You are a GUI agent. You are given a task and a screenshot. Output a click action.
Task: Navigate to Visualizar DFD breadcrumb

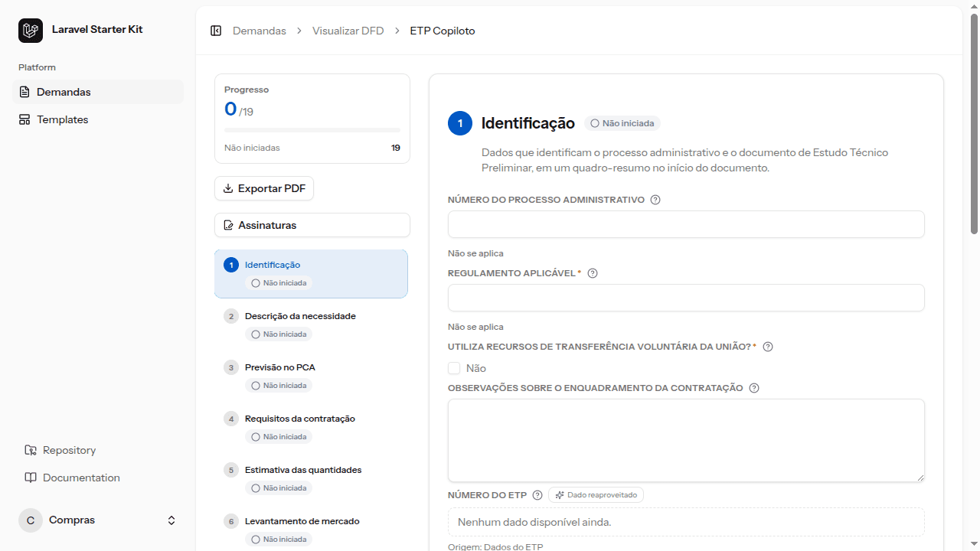pos(348,31)
